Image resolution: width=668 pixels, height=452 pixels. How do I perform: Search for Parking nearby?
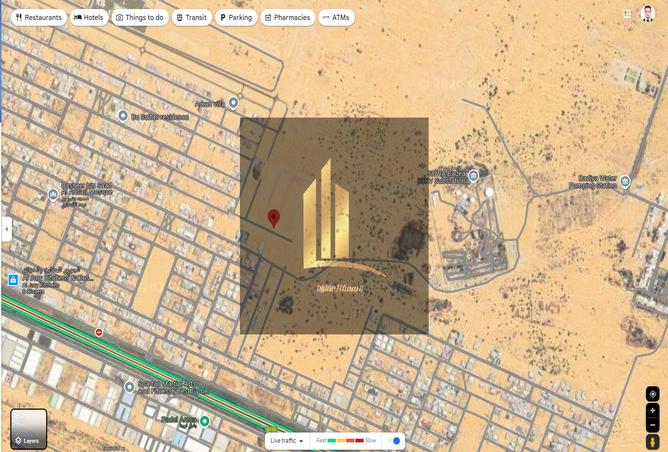[x=236, y=17]
